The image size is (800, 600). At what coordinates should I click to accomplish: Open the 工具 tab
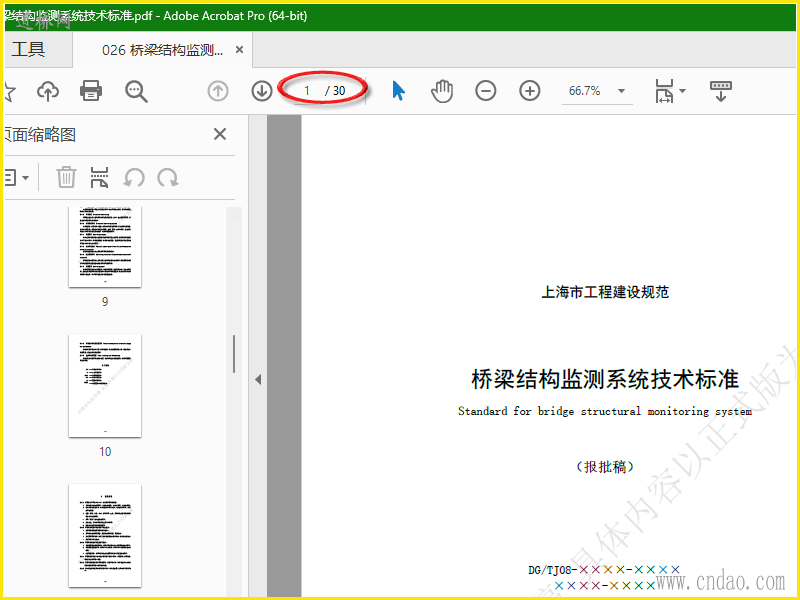[x=29, y=49]
